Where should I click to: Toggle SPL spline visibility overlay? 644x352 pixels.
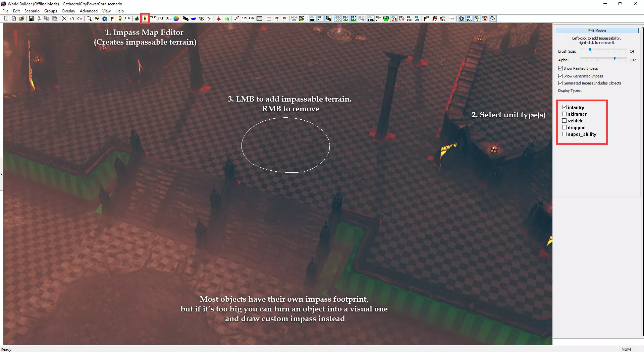[x=320, y=19]
